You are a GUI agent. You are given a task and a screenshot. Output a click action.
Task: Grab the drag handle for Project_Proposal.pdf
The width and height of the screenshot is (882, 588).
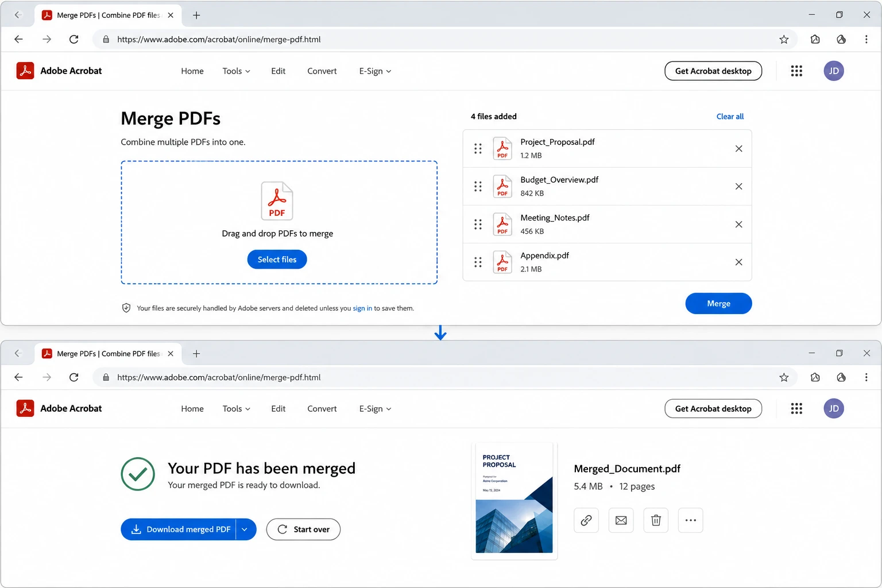478,149
